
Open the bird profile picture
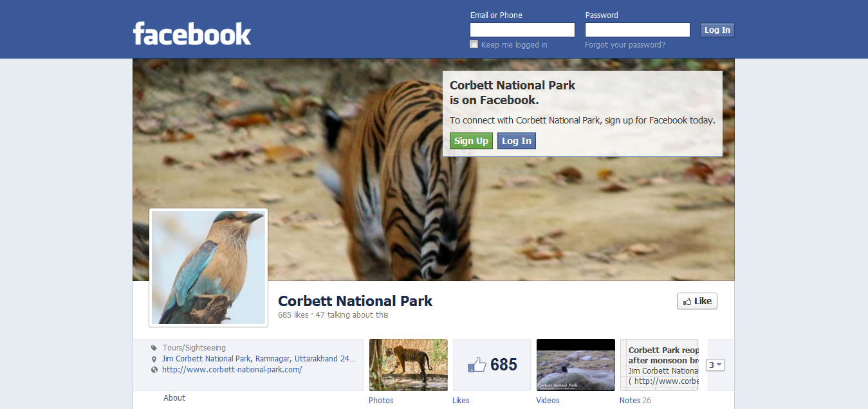point(208,268)
